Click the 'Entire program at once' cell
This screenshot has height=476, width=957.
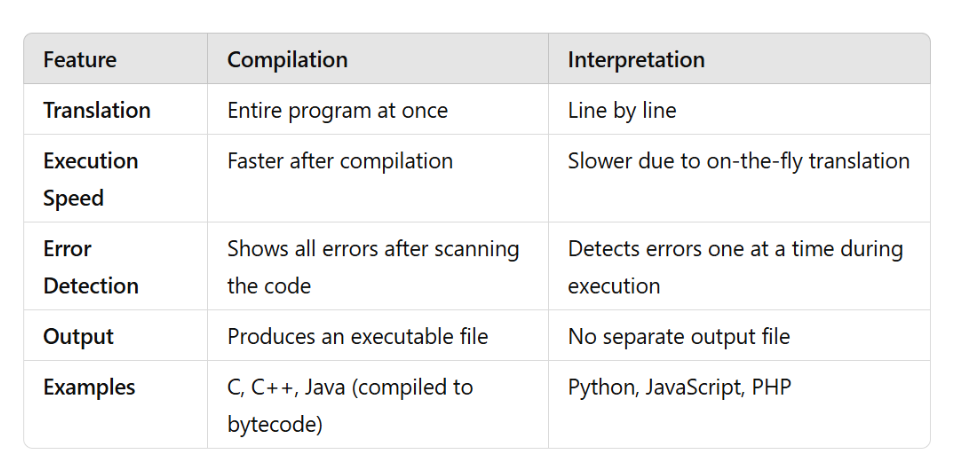pyautogui.click(x=338, y=110)
